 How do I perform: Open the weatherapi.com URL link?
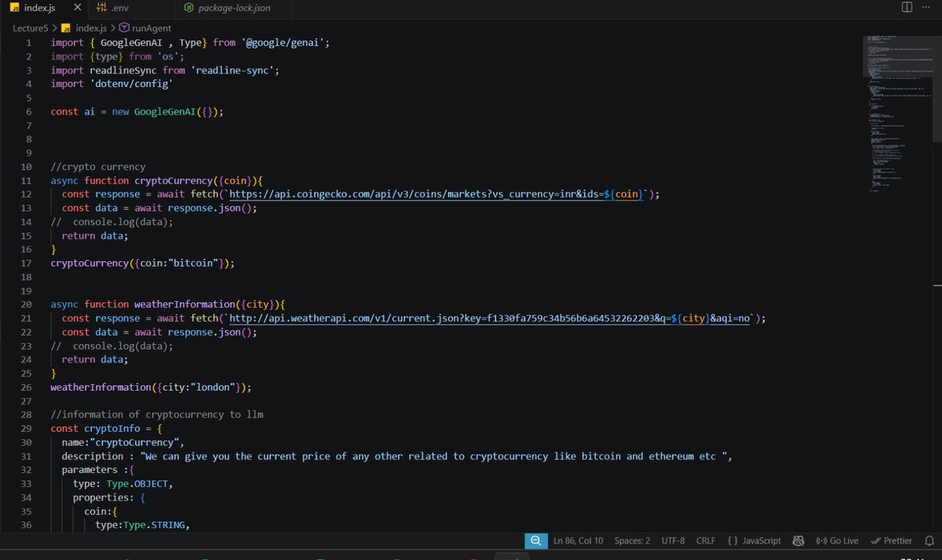tap(491, 318)
